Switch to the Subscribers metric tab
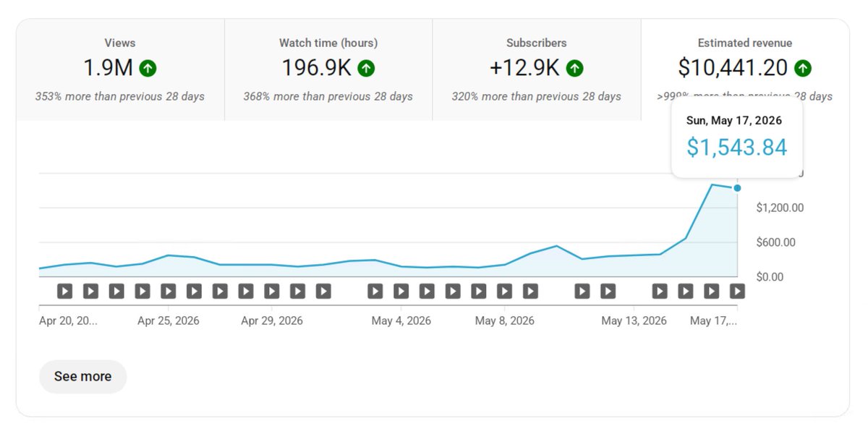The image size is (868, 437). pos(537,69)
